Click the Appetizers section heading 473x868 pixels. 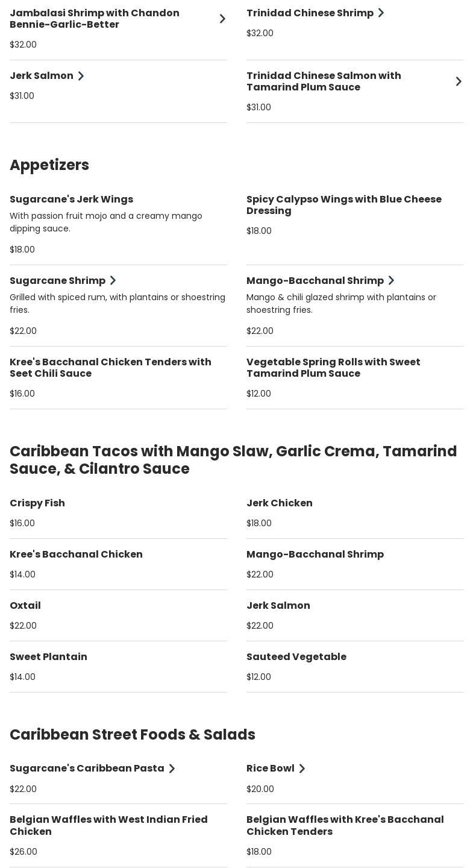[x=49, y=165]
